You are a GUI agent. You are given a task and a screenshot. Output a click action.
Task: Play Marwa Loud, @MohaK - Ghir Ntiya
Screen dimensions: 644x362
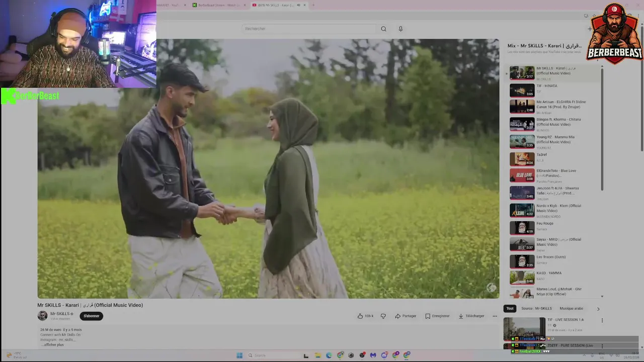click(x=554, y=292)
